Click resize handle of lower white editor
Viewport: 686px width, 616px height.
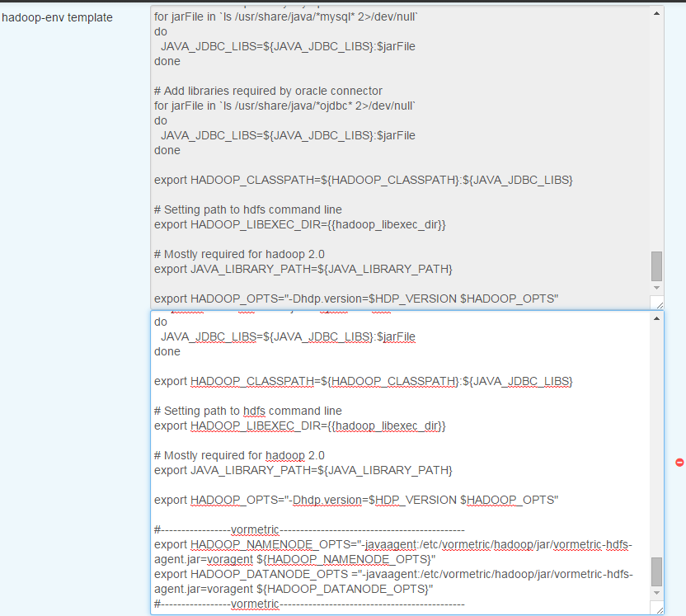pos(657,609)
